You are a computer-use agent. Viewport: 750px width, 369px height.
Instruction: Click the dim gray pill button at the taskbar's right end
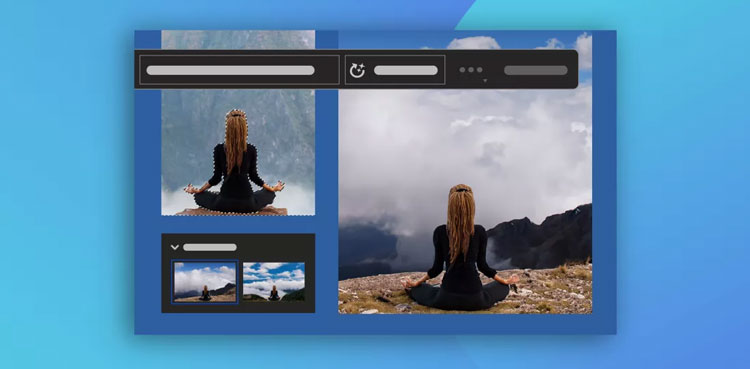[536, 70]
